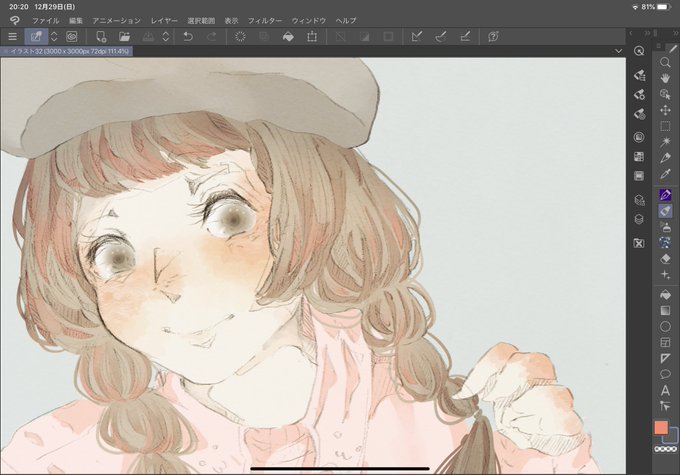Screen dimensions: 680x475
Task: Open the Sub Tool palette icon
Action: tap(639, 75)
